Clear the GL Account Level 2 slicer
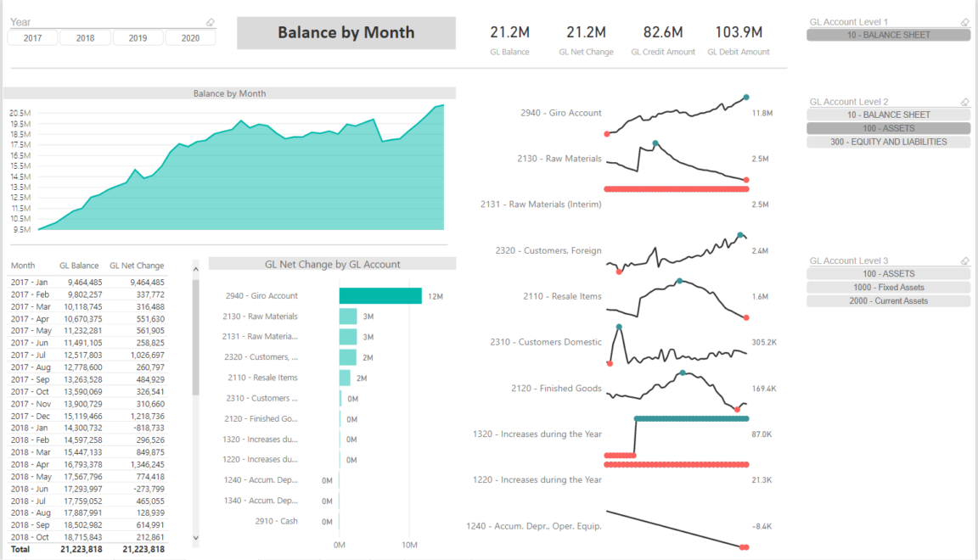978x560 pixels. tap(964, 101)
